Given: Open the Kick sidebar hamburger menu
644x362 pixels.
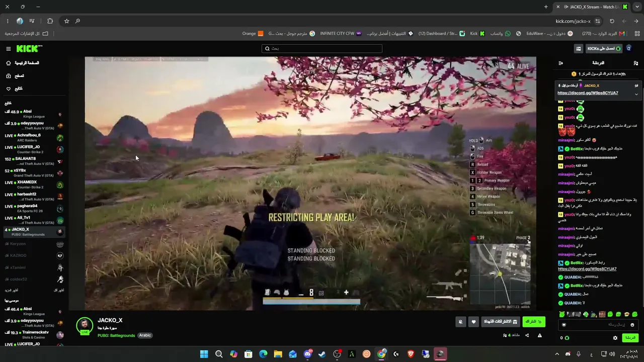Looking at the screenshot, I should [9, 49].
